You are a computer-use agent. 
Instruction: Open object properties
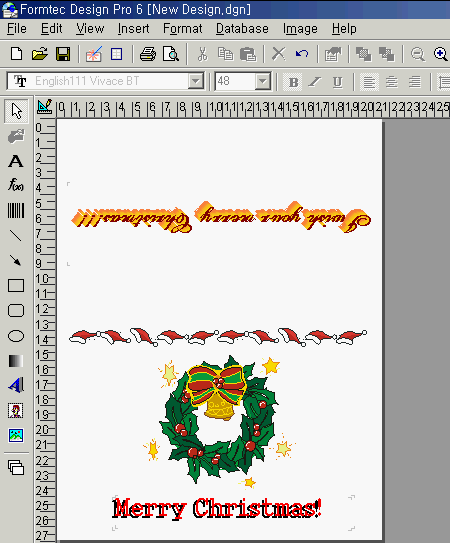pyautogui.click(x=333, y=54)
